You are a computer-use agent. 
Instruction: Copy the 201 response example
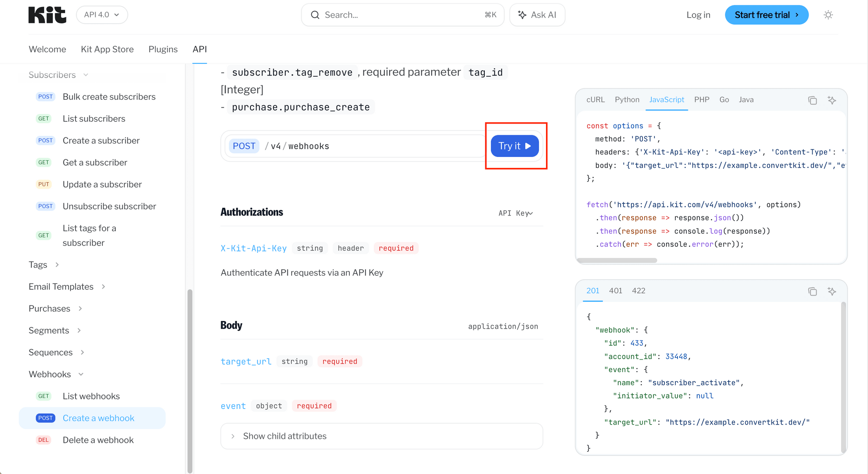click(812, 291)
